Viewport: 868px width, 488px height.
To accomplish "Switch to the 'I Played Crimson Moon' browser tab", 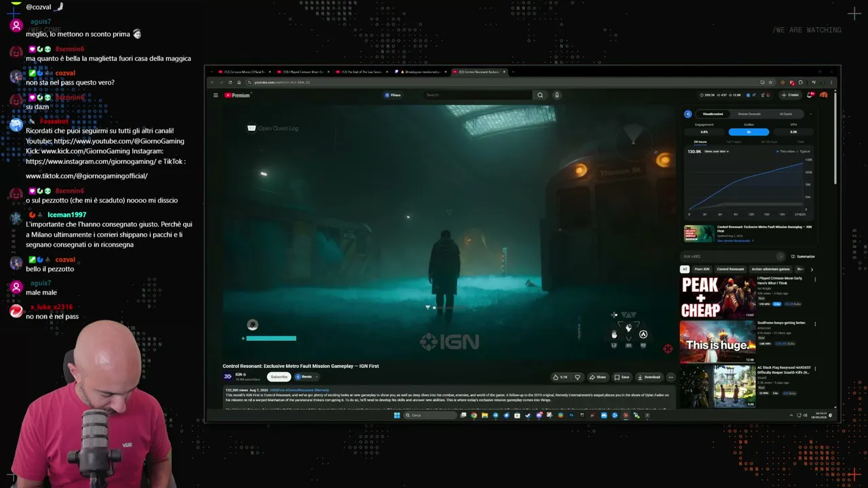I will pos(302,71).
